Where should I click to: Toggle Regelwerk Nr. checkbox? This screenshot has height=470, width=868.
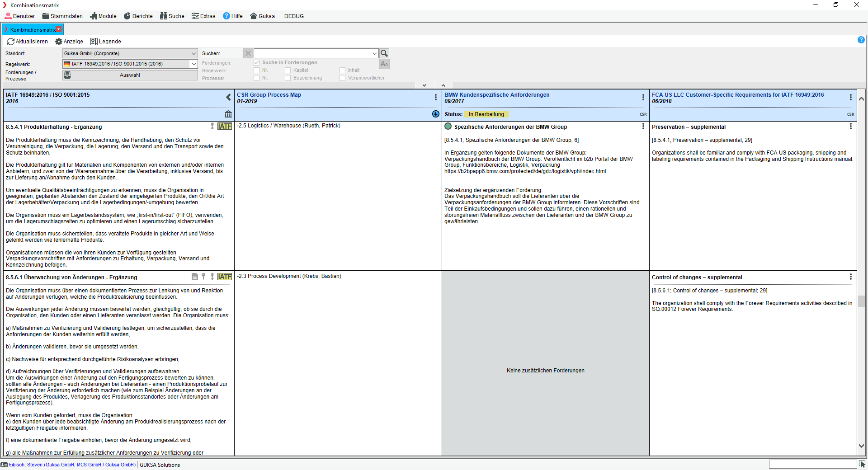[257, 70]
